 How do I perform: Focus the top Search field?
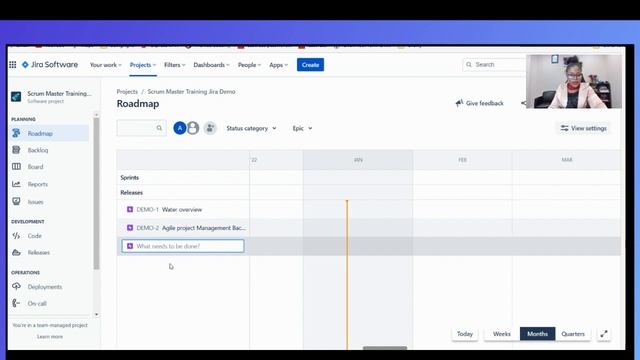494,64
